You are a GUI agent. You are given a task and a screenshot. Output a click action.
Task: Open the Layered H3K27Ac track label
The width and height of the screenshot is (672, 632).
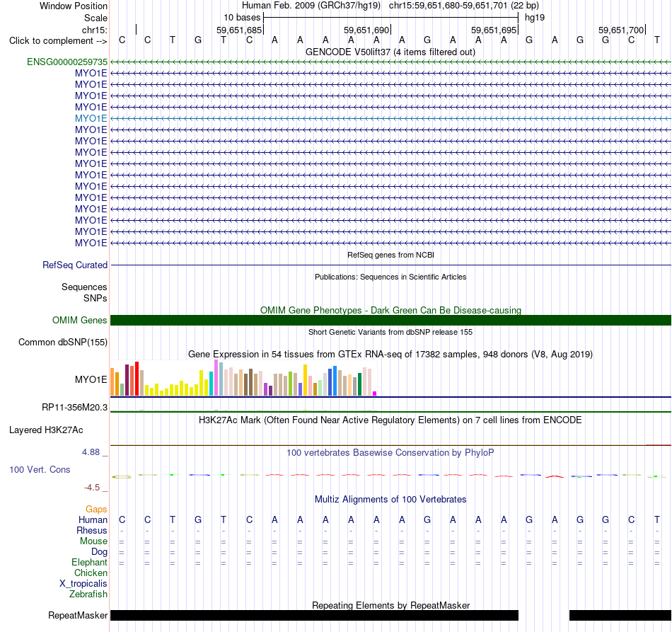[46, 430]
